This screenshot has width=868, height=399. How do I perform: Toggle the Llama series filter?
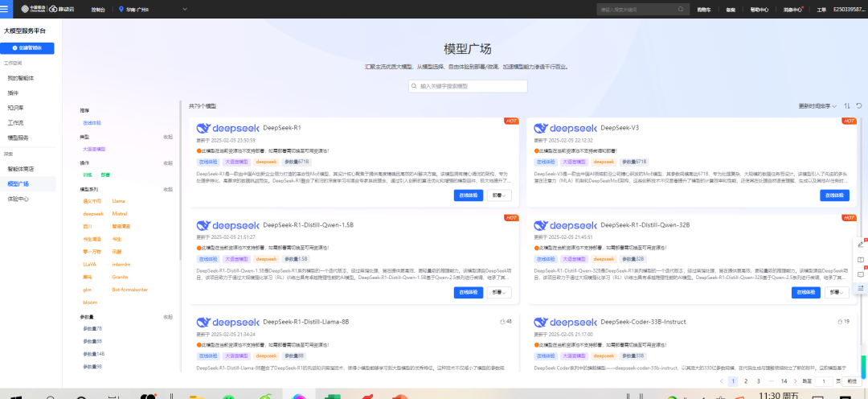tap(118, 201)
